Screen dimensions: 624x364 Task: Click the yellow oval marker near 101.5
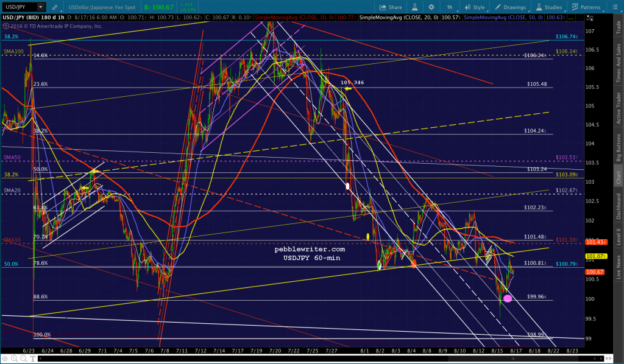[x=367, y=237]
